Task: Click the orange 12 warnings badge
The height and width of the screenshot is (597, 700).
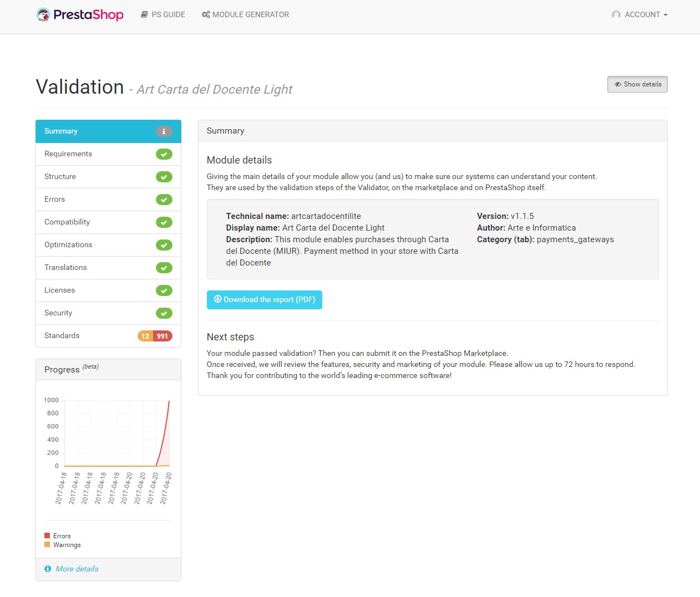Action: click(x=145, y=336)
